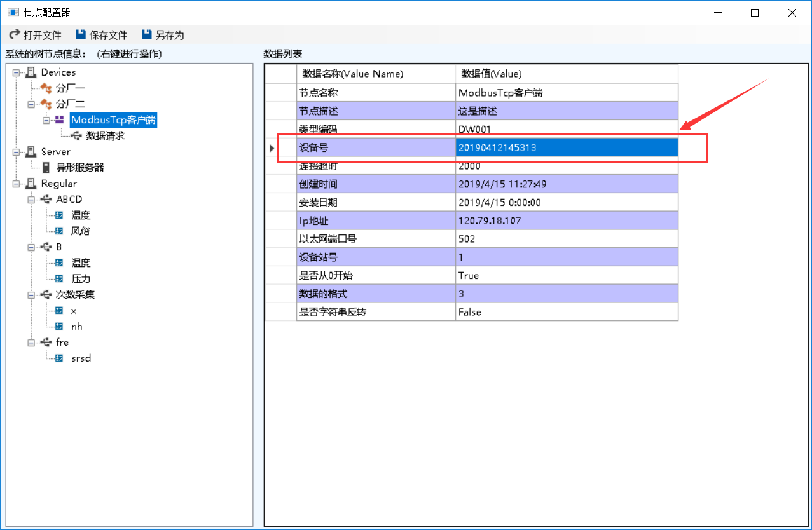Viewport: 812px width, 530px height.
Task: Click the 数据的格式 value 3
Action: point(567,294)
